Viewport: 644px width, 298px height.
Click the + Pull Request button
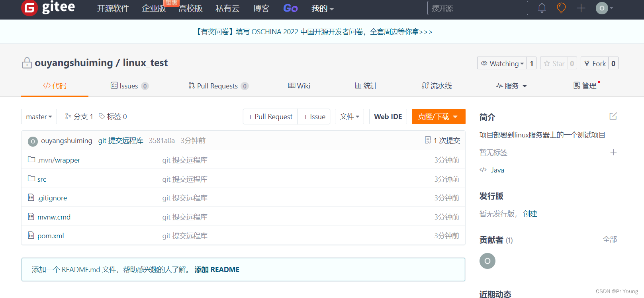click(270, 117)
